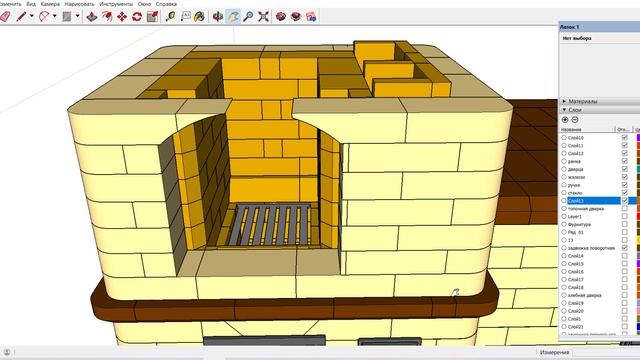Toggle visibility checkbox for стекло layer
This screenshot has width=640, height=360.
[624, 193]
